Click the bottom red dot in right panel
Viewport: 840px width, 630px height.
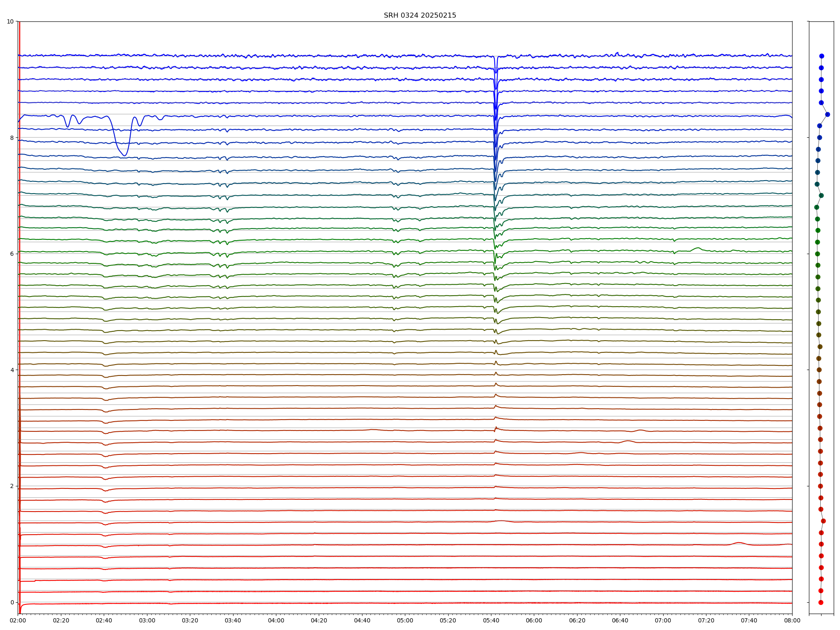[821, 602]
